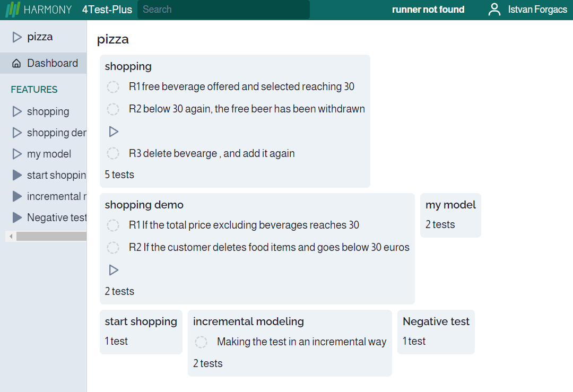Image resolution: width=573 pixels, height=392 pixels.
Task: Click the Search input field
Action: (223, 10)
